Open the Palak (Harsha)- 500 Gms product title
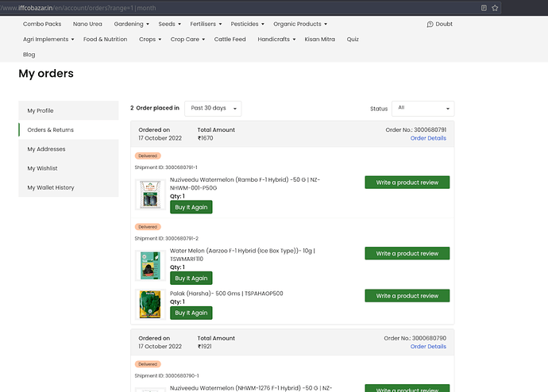This screenshot has height=392, width=548. 226,294
